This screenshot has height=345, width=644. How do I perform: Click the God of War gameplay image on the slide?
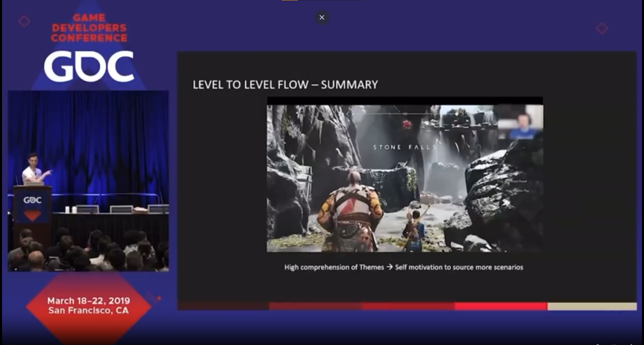click(x=405, y=175)
